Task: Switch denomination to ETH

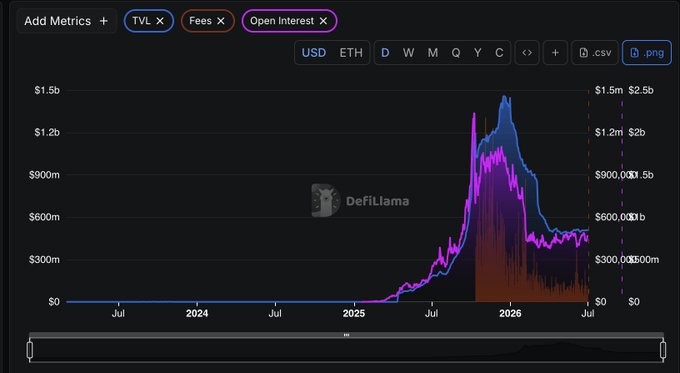Action: click(351, 53)
